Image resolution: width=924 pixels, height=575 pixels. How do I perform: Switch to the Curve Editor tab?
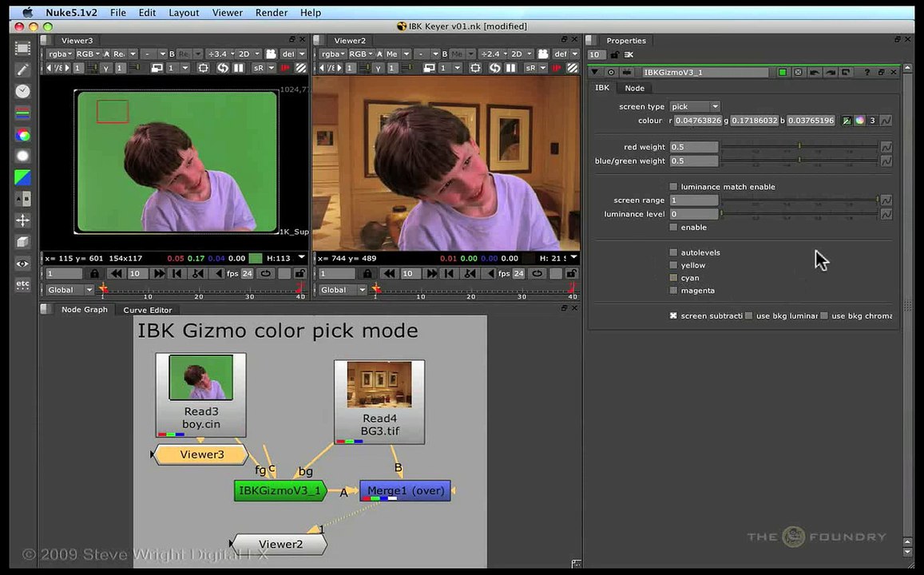(147, 310)
